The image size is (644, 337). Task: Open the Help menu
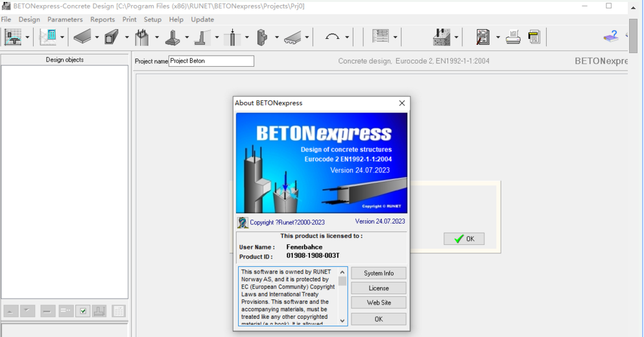coord(176,19)
